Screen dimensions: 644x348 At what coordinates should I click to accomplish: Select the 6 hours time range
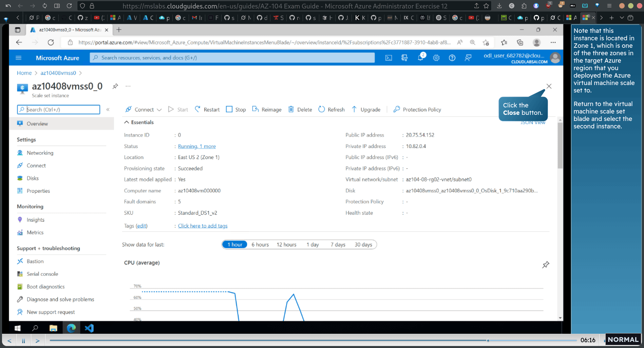pyautogui.click(x=260, y=245)
